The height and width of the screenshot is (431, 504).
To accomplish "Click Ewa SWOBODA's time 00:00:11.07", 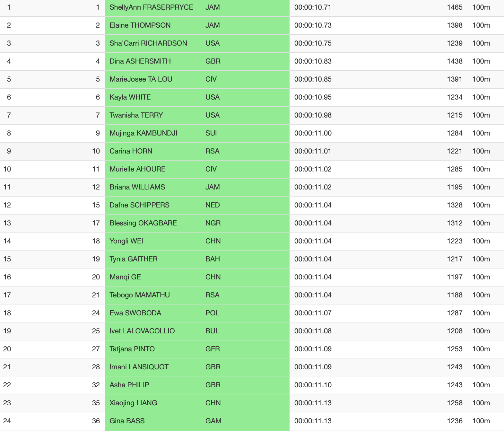I will click(313, 313).
